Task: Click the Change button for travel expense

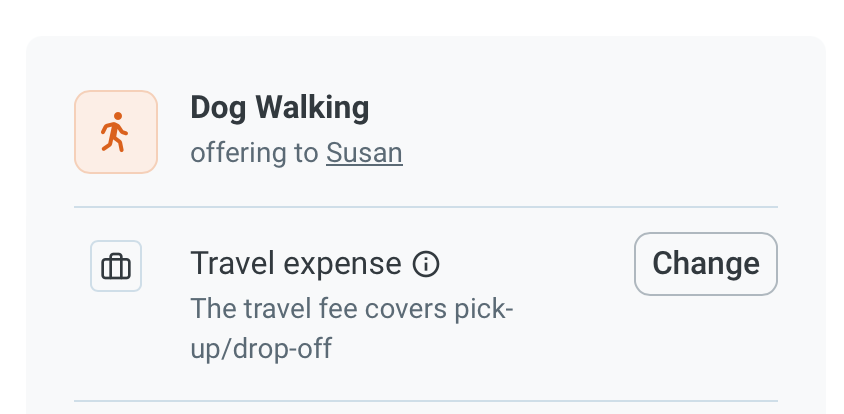Action: [x=706, y=264]
